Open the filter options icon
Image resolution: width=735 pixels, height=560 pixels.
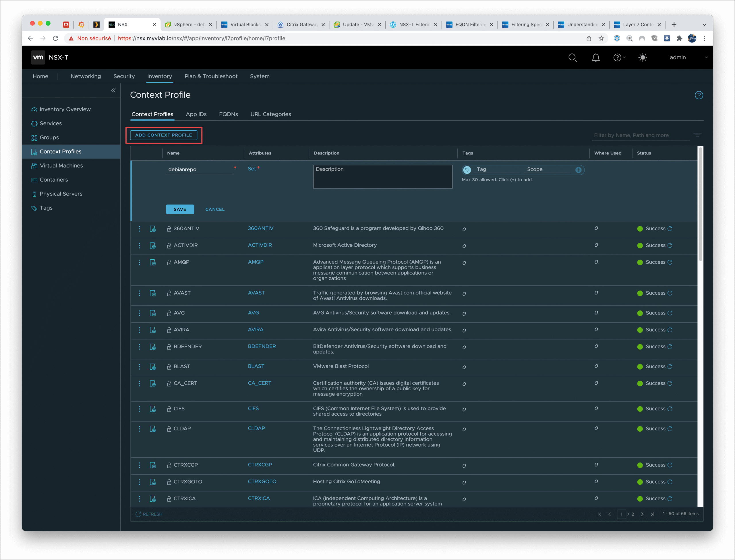coord(697,135)
